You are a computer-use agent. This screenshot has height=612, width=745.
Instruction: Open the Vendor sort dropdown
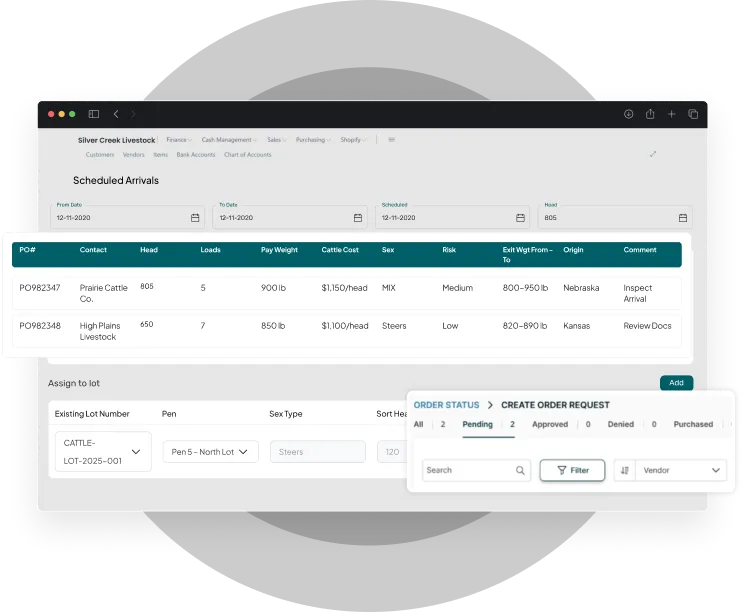click(681, 470)
